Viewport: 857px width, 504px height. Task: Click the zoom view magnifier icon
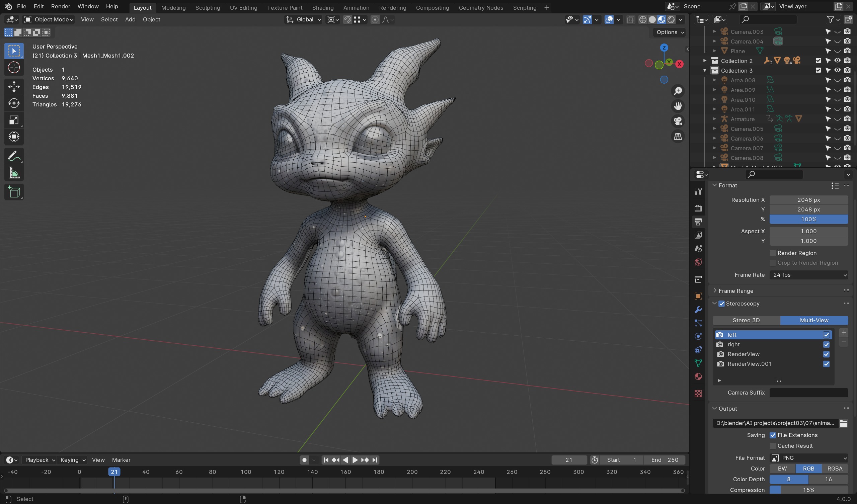[678, 91]
